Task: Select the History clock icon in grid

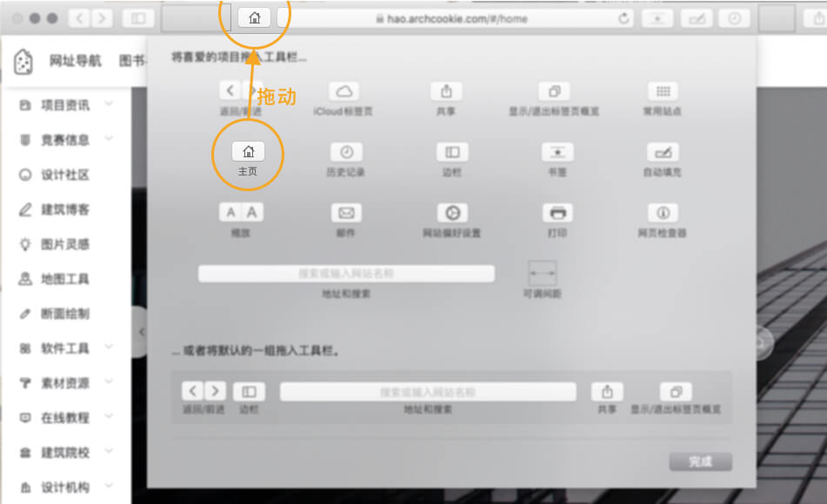Action: pyautogui.click(x=346, y=152)
